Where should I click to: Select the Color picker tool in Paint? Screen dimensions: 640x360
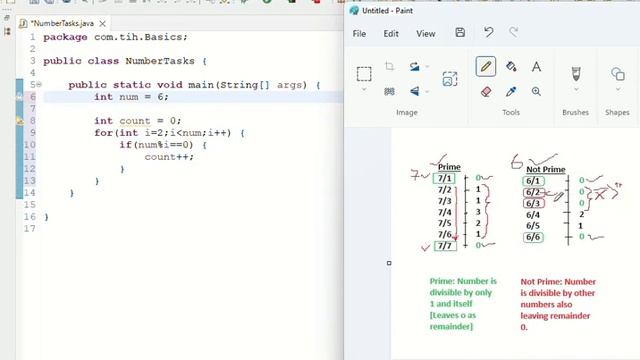click(511, 91)
